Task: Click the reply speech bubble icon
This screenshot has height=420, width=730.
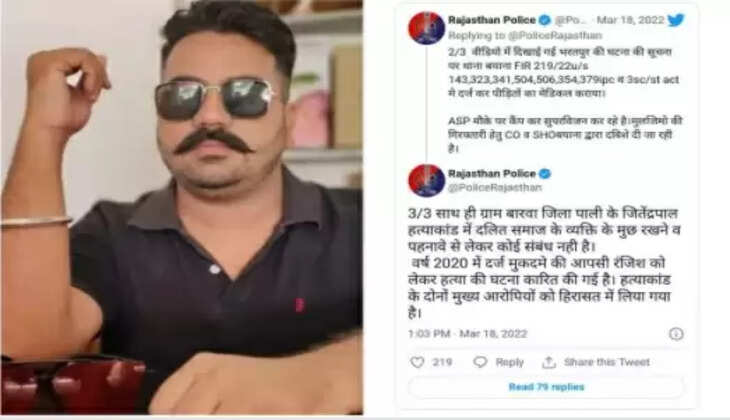Action: coord(480,362)
